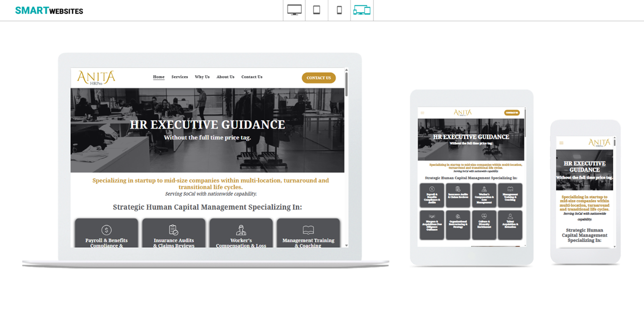This screenshot has width=644, height=313.
Task: Click Worker's Compensation card in tablet preview
Action: [484, 195]
